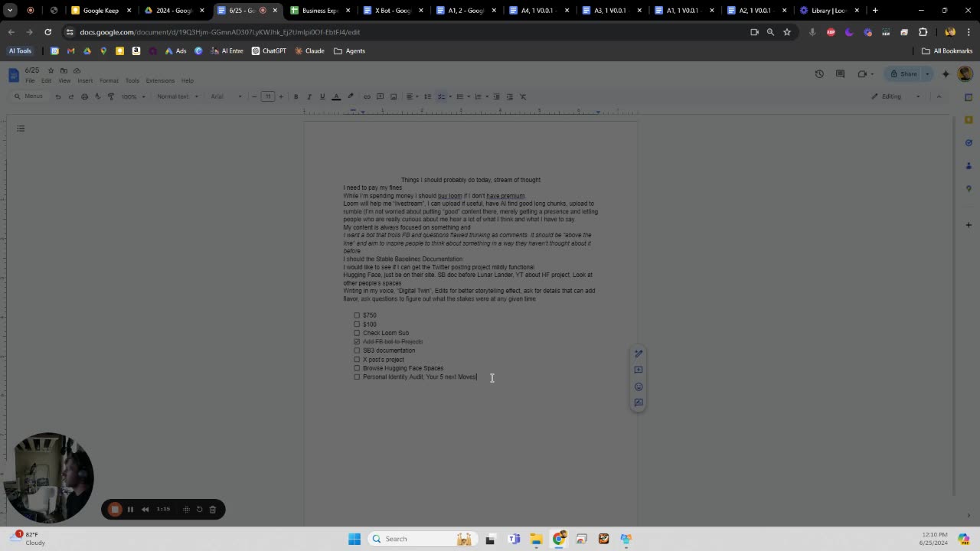This screenshot has width=980, height=551.
Task: Open the View menu
Action: pyautogui.click(x=64, y=80)
